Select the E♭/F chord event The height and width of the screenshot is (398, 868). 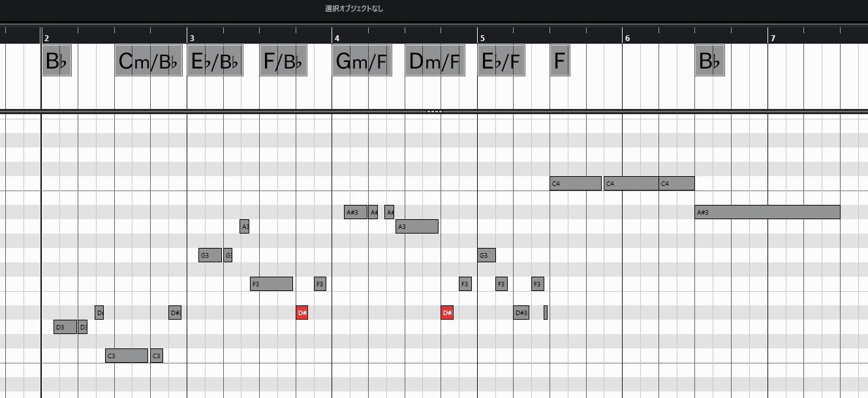(x=501, y=61)
